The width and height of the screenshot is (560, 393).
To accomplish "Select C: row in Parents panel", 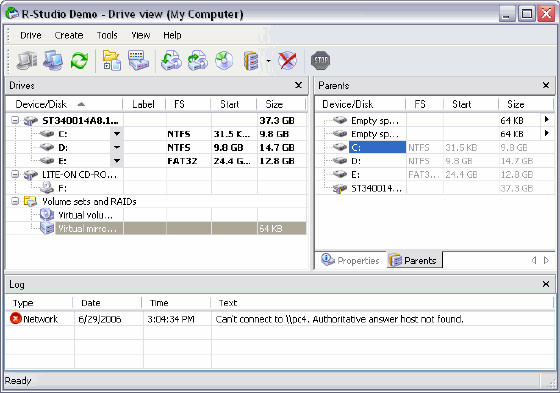I will tap(377, 147).
